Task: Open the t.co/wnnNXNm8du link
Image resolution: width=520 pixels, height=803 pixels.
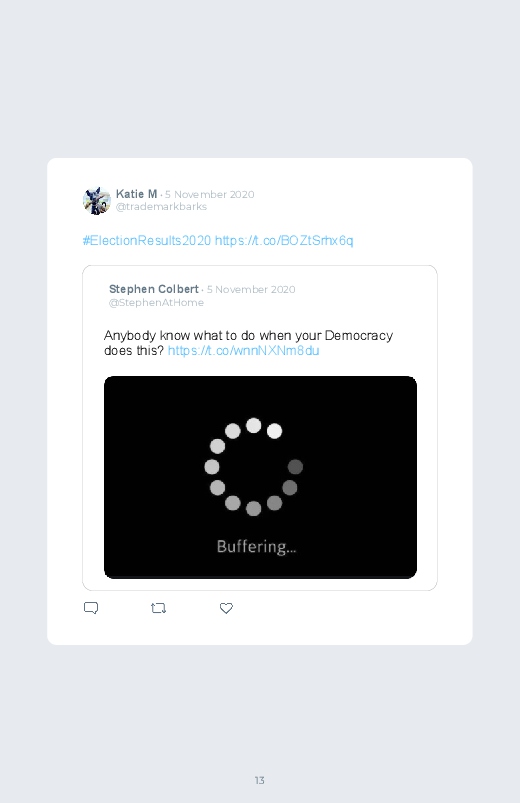Action: coord(243,350)
